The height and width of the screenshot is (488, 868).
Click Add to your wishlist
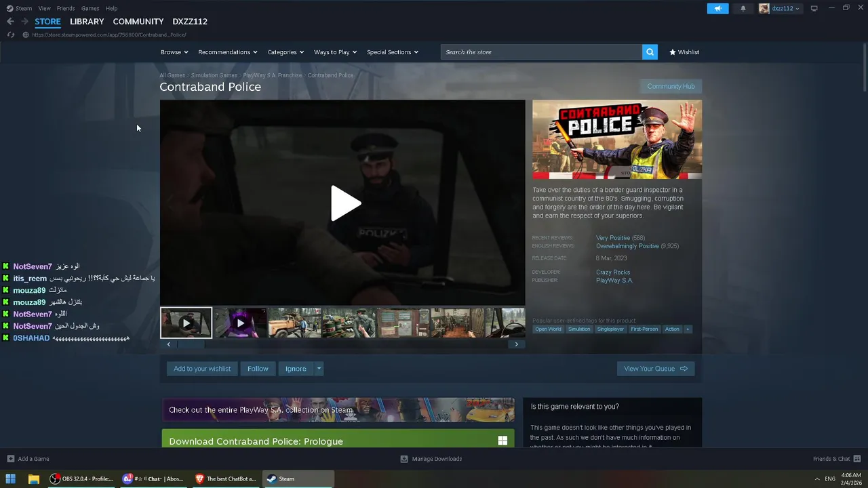(x=202, y=369)
